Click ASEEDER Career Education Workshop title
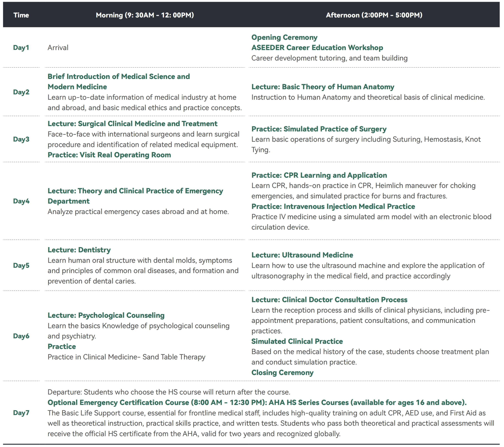This screenshot has width=504, height=447. tap(317, 48)
